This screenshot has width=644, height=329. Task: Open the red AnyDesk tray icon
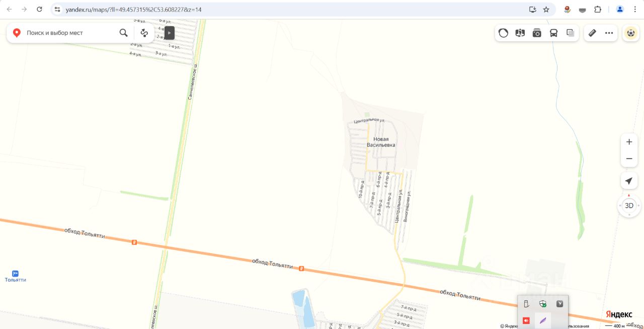526,320
